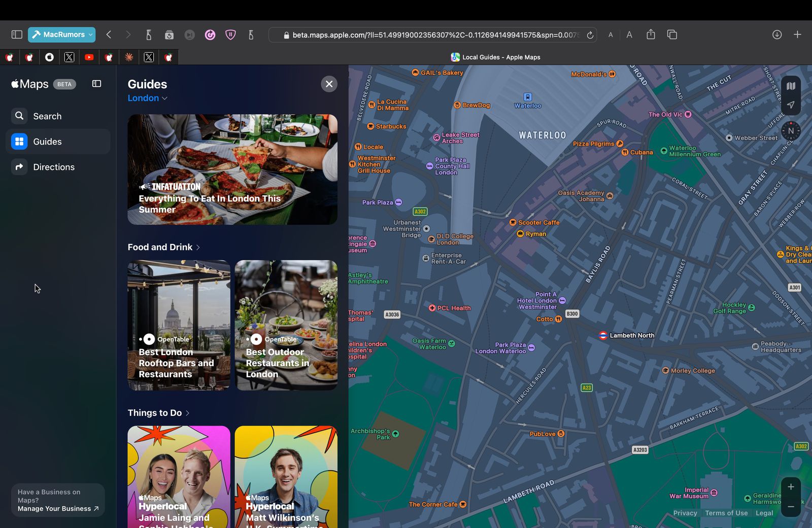The height and width of the screenshot is (528, 812).
Task: Expand the Things to Do section
Action: click(159, 412)
